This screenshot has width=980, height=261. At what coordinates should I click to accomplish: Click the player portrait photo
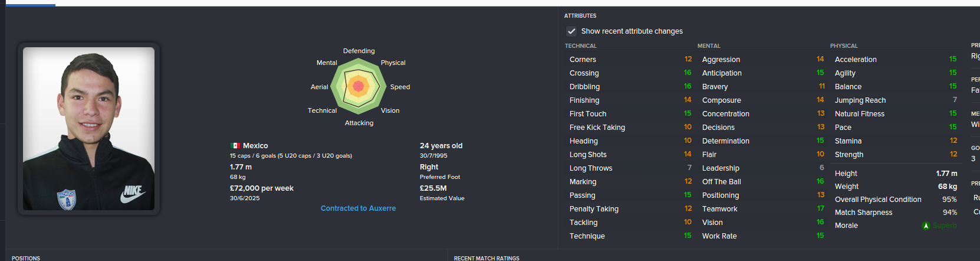(x=88, y=129)
